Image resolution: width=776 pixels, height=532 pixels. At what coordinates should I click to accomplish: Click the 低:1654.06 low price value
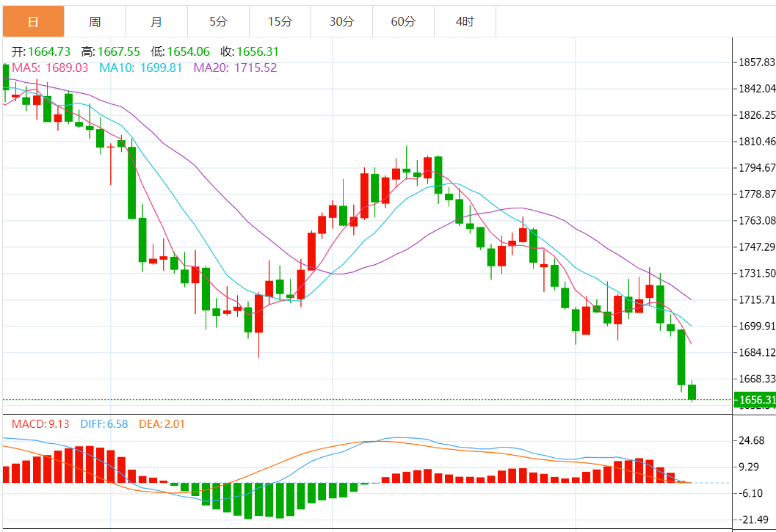(x=180, y=51)
